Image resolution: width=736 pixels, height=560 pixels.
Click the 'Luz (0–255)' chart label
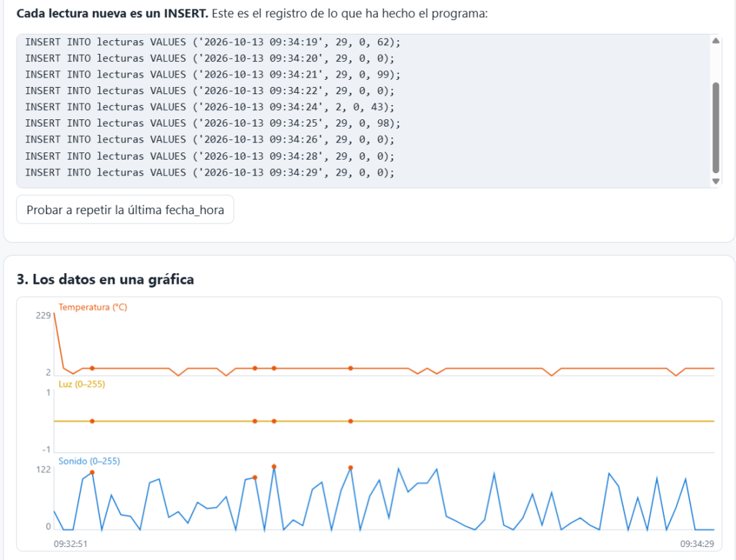click(x=82, y=384)
